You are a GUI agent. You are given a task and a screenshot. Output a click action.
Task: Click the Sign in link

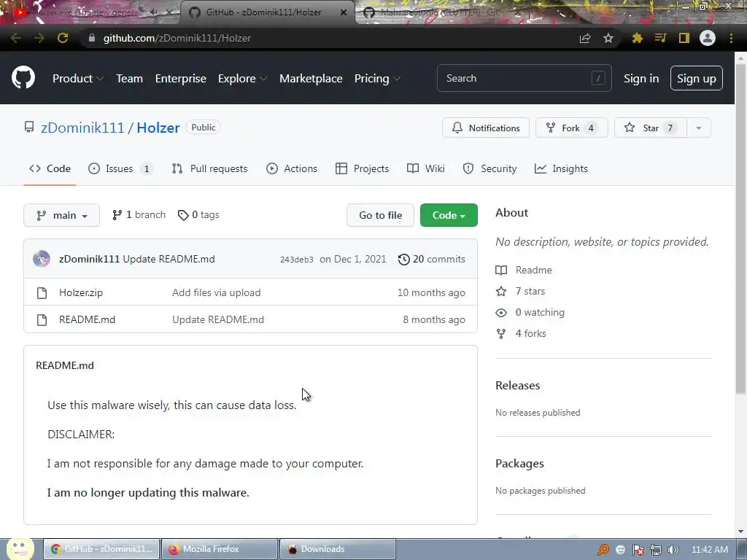[x=641, y=79]
